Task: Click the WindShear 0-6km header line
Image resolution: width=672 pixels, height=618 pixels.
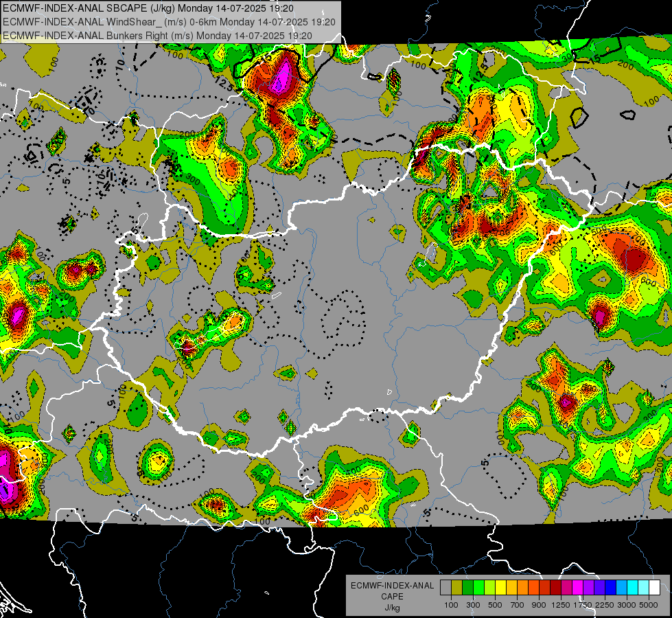Action: (169, 22)
